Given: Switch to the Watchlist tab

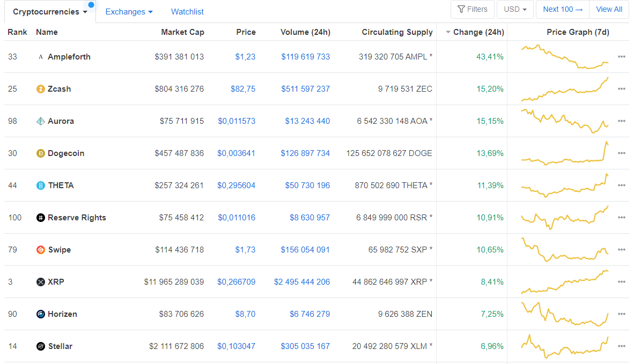Looking at the screenshot, I should click(187, 12).
